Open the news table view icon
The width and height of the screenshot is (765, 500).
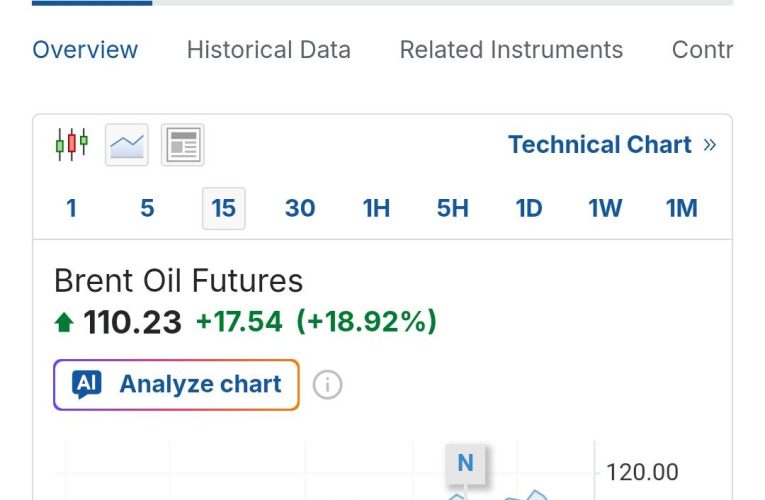pyautogui.click(x=182, y=145)
